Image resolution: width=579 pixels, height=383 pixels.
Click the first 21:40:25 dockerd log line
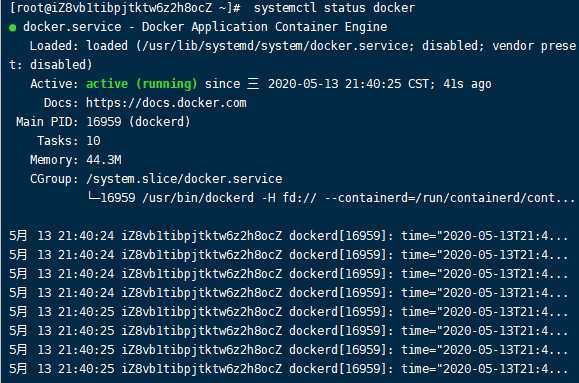click(288, 312)
